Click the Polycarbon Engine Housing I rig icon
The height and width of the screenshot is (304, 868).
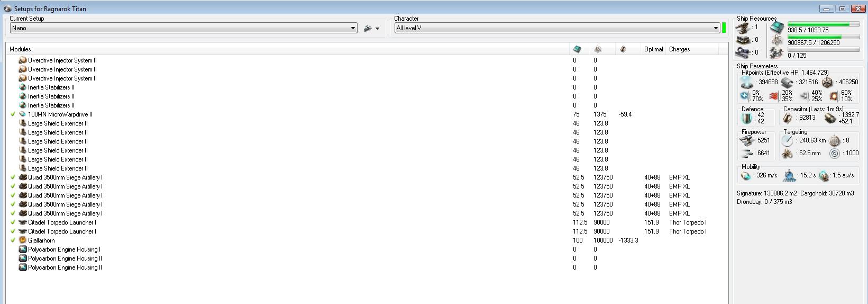(x=23, y=249)
